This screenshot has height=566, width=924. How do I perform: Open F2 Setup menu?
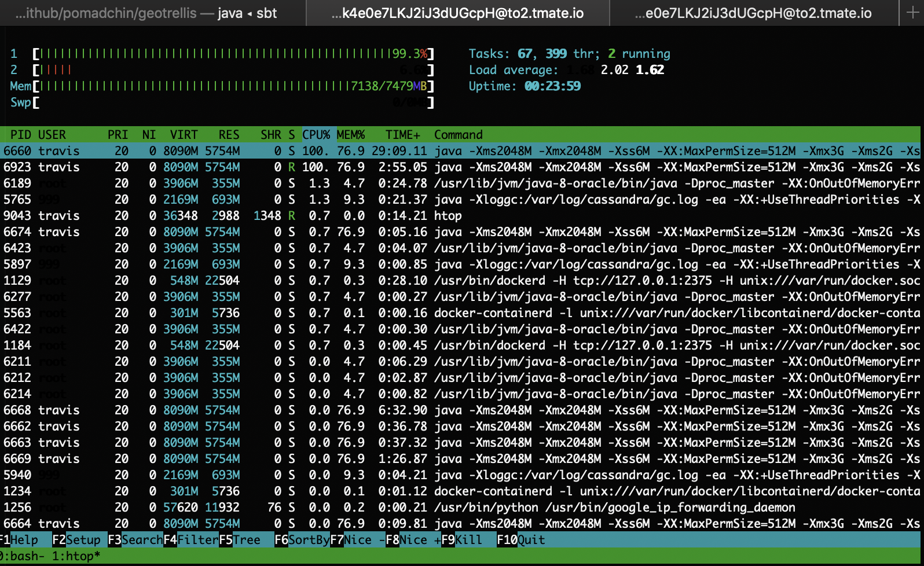(x=76, y=540)
